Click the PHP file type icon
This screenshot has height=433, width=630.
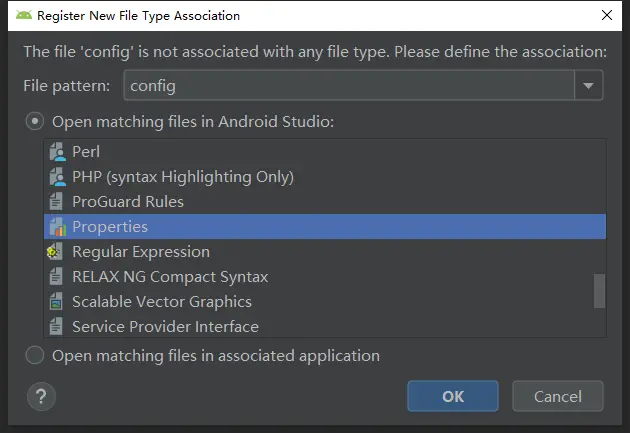(56, 177)
